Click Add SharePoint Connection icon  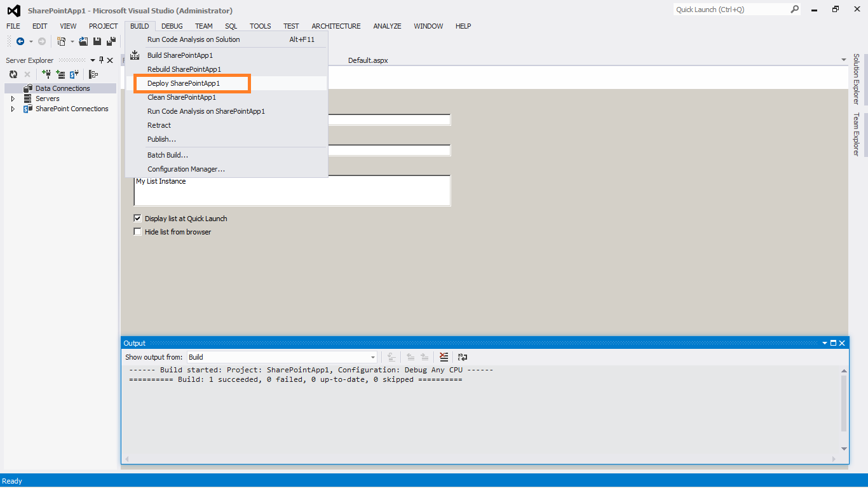[x=74, y=74]
